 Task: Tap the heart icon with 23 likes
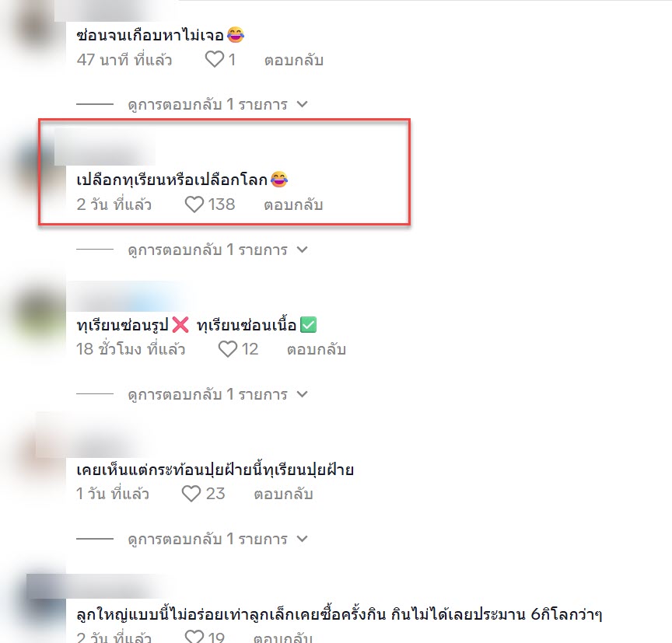pyautogui.click(x=191, y=494)
